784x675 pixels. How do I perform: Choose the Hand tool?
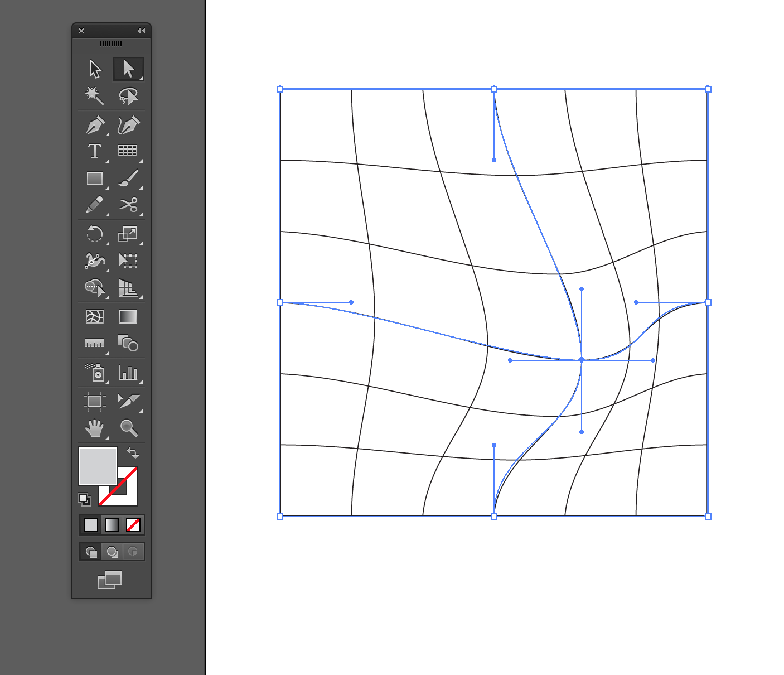click(95, 428)
